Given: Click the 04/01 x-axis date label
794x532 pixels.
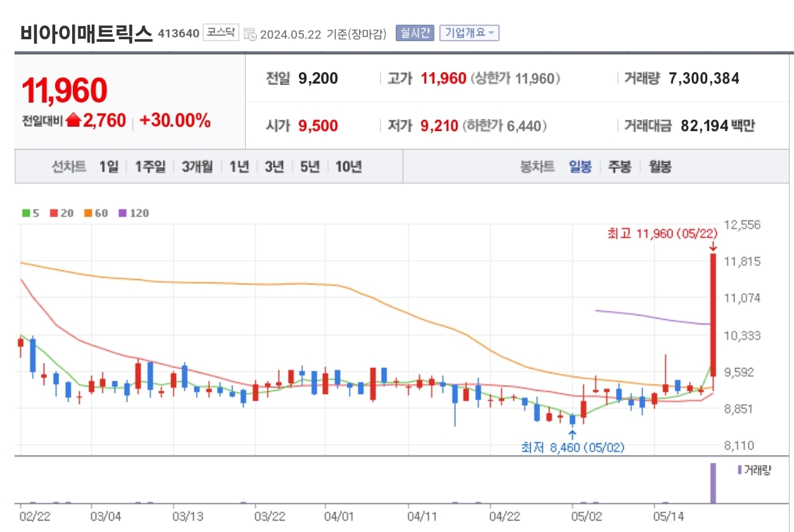Looking at the screenshot, I should [339, 516].
